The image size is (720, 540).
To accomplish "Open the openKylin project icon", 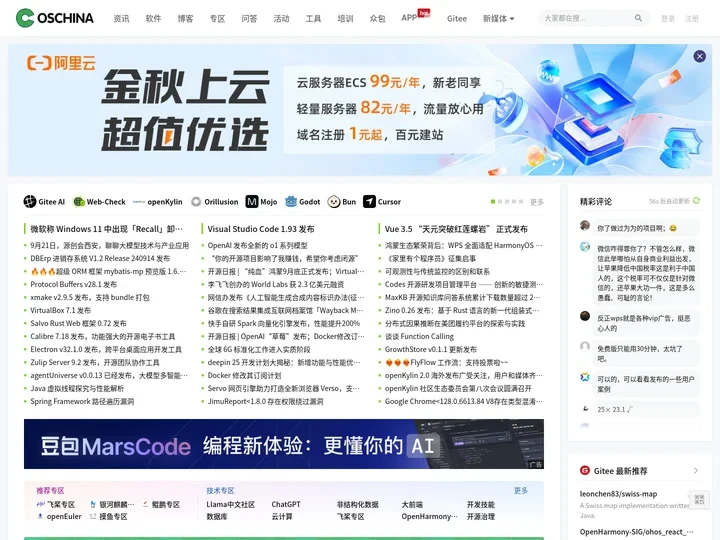I will (x=139, y=202).
